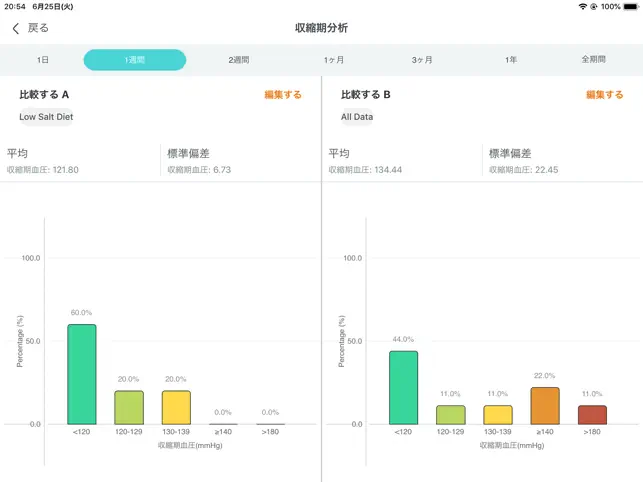Click the 20:54 clock in status bar
The width and height of the screenshot is (643, 482).
[15, 7]
